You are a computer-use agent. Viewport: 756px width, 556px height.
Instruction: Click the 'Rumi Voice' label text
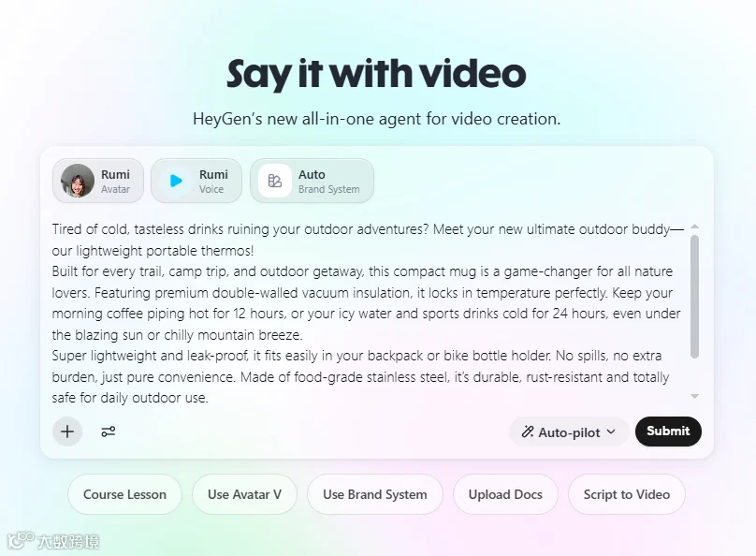click(213, 182)
